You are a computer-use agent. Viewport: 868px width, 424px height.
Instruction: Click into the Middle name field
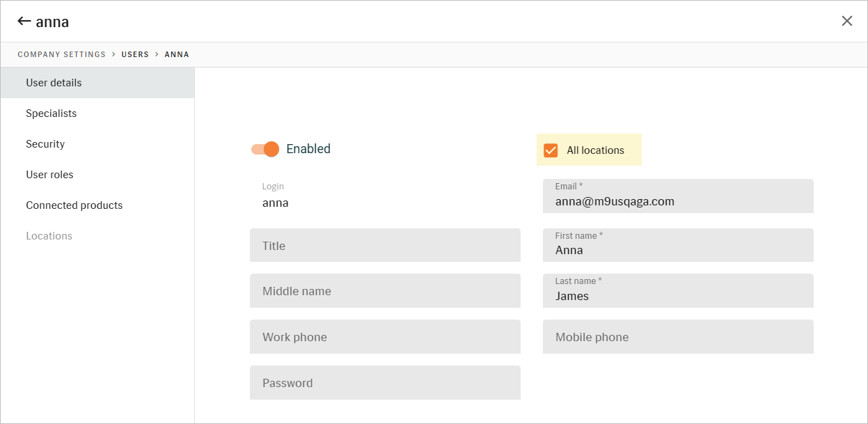[x=385, y=290]
